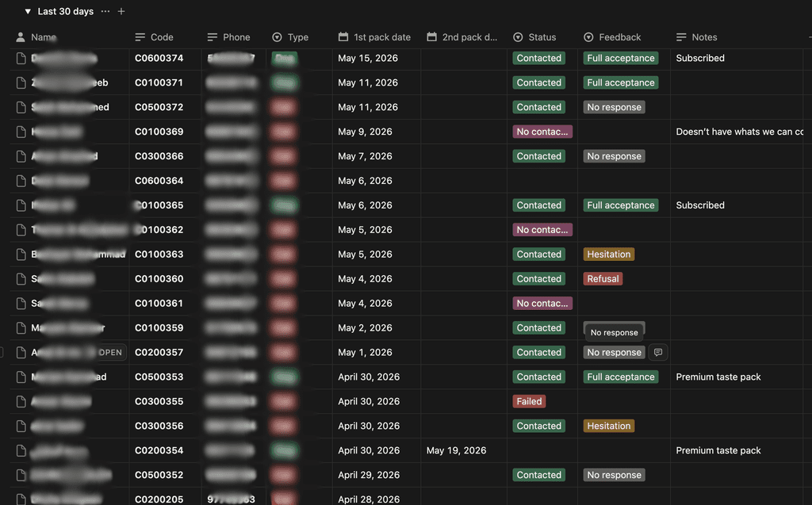The width and height of the screenshot is (812, 505).
Task: Open the Last 30 days options ellipsis
Action: 105,11
